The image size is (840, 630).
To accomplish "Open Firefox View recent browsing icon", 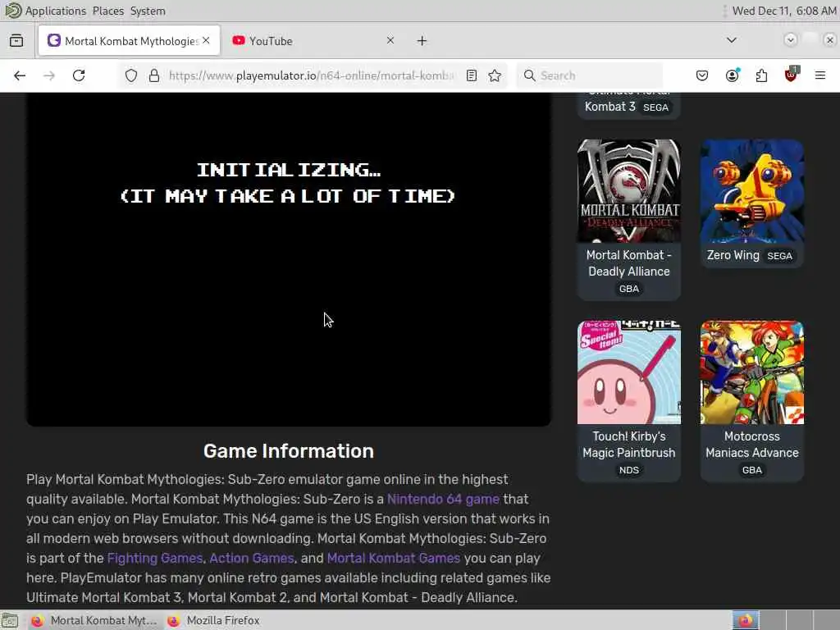I will pyautogui.click(x=16, y=41).
